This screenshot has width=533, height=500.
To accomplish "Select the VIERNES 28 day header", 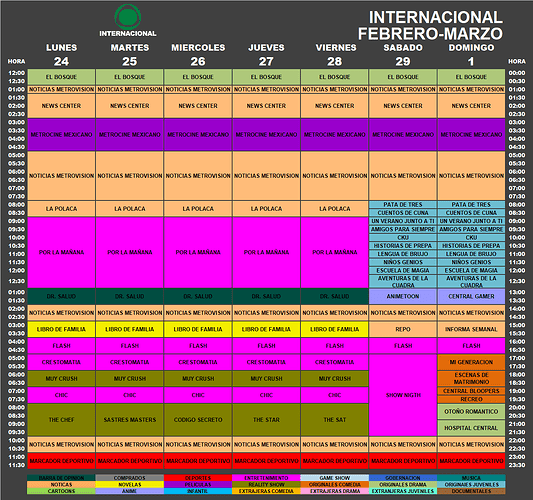I will point(335,54).
